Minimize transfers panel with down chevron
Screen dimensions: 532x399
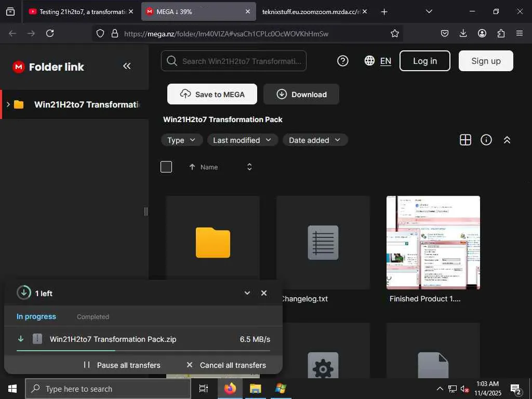pos(247,293)
